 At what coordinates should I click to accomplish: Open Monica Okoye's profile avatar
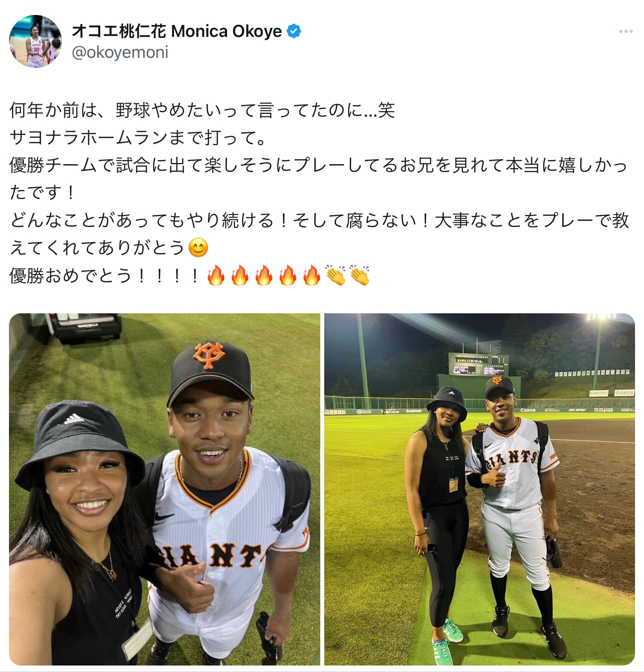pos(35,41)
